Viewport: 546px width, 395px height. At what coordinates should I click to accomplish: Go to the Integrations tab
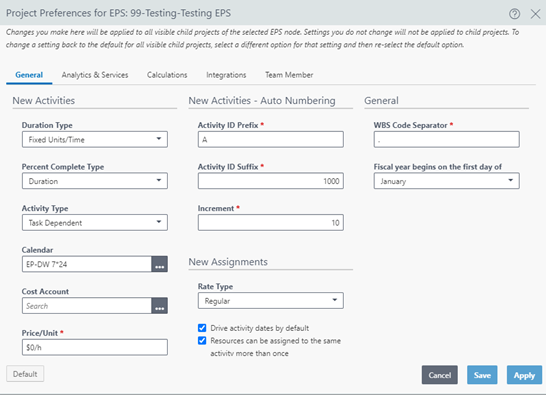[x=226, y=75]
